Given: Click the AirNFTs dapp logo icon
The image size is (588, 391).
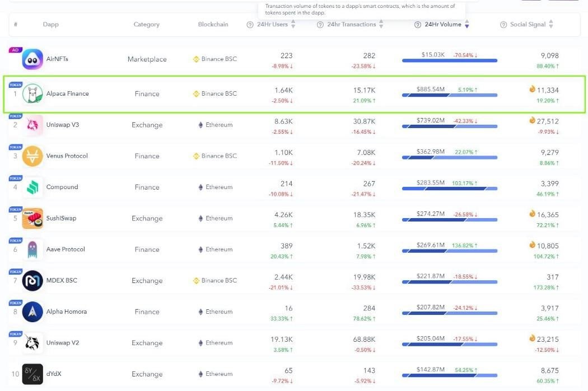Looking at the screenshot, I should (32, 59).
